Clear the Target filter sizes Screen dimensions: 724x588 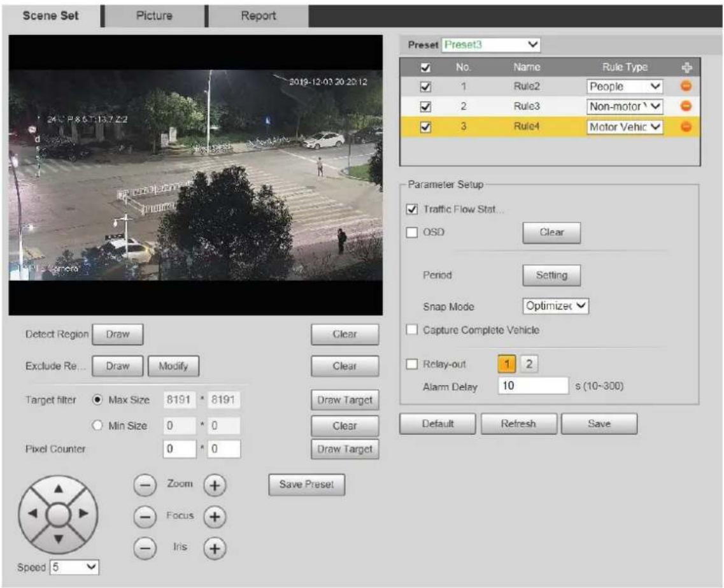(x=345, y=426)
